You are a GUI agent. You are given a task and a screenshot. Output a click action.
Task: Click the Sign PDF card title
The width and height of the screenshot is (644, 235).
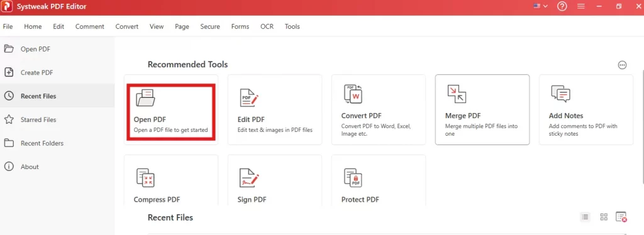[x=252, y=200]
